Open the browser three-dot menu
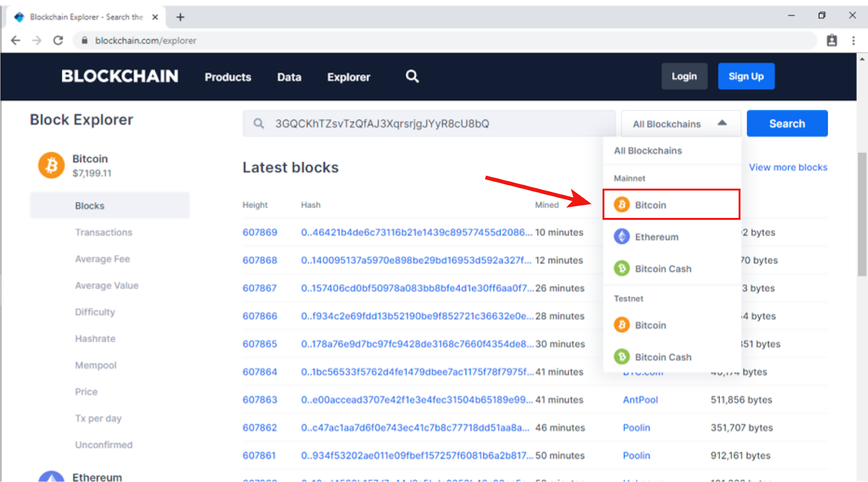 click(853, 40)
